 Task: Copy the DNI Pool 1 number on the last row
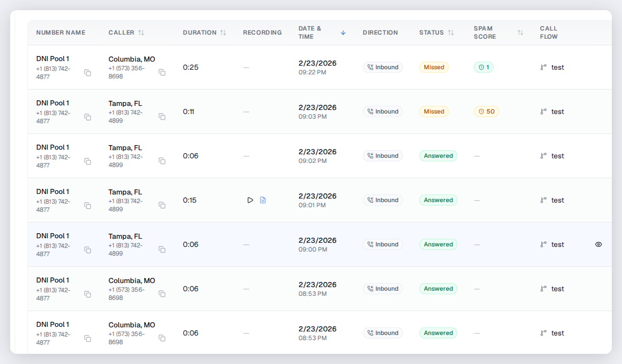[88, 339]
